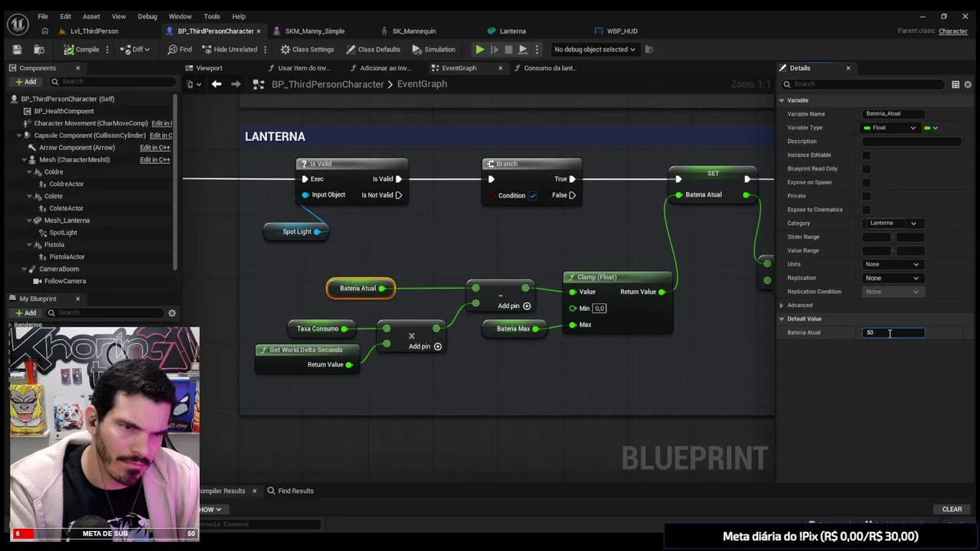
Task: Click the Stop simulation icon
Action: [508, 49]
